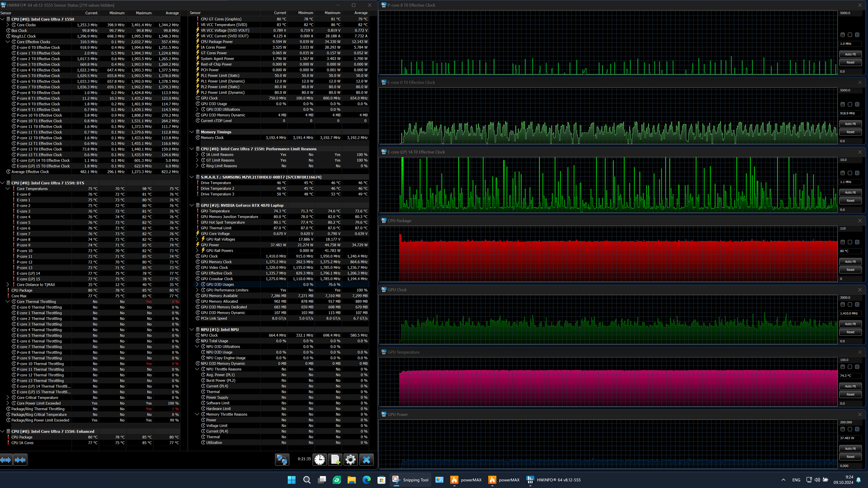Collapse Core Effective Clocks node
The height and width of the screenshot is (488, 868).
pos(8,42)
